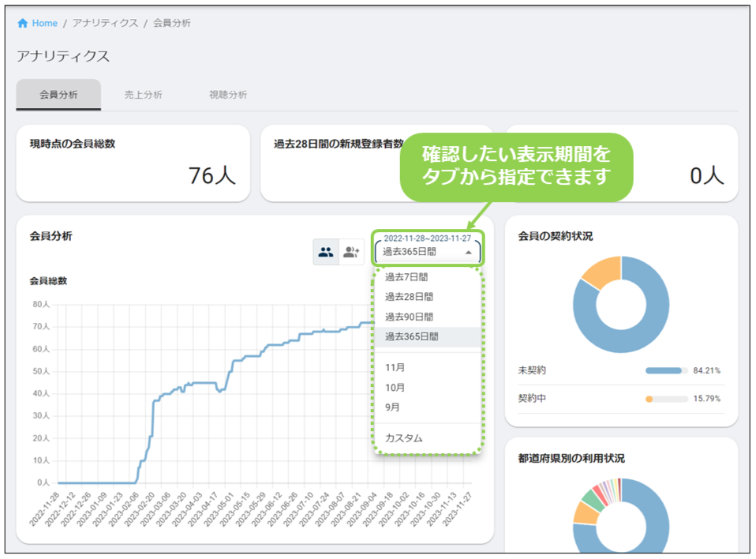Click the Home house icon

[x=22, y=24]
